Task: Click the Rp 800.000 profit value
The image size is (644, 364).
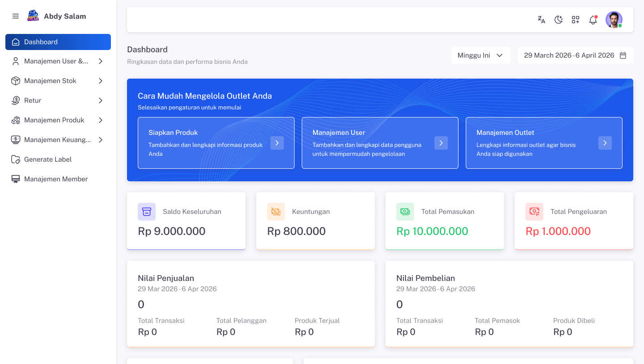Action: point(297,231)
